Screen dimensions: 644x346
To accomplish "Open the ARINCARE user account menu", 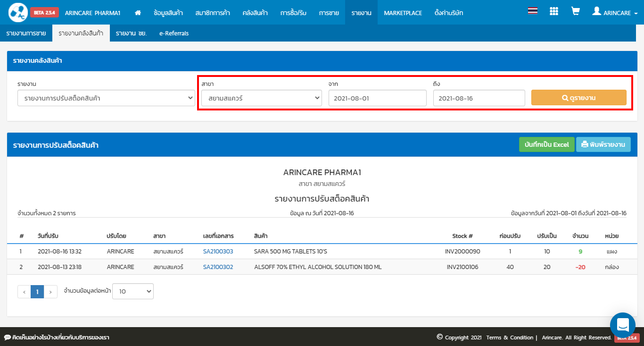I will click(x=615, y=12).
